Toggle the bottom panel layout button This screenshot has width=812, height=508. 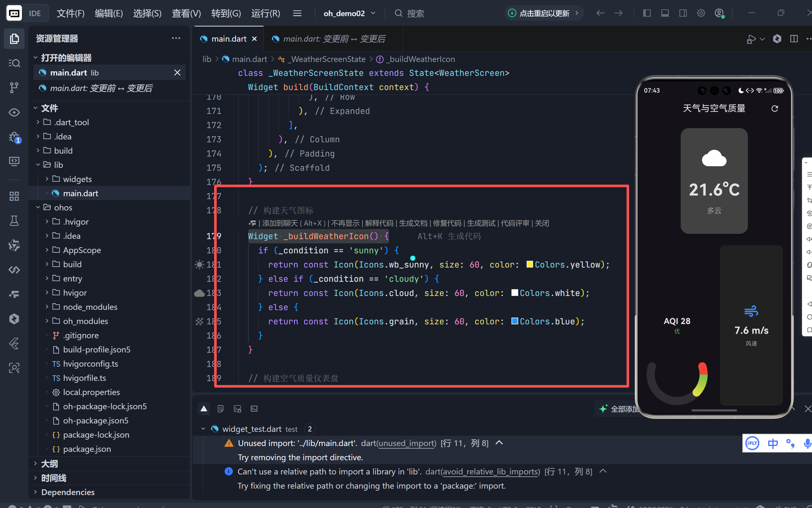pos(665,13)
